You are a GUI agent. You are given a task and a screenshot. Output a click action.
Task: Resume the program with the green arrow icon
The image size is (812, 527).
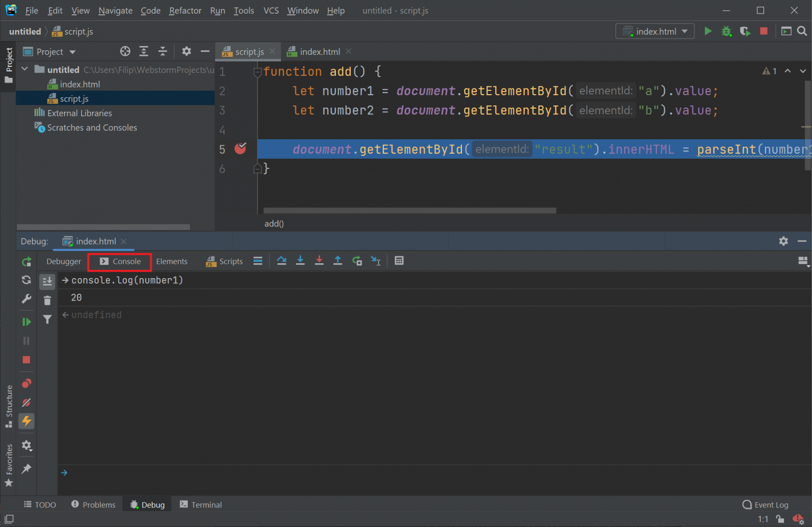(26, 321)
